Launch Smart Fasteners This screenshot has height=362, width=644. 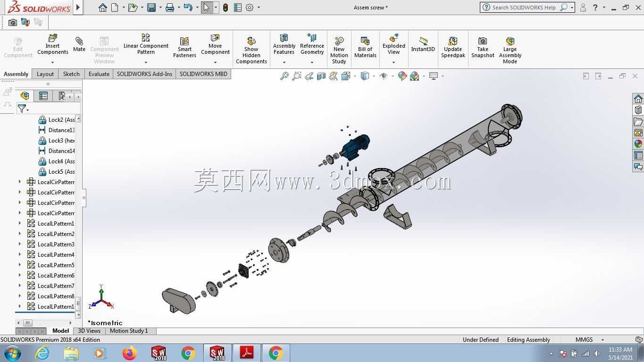(x=184, y=48)
